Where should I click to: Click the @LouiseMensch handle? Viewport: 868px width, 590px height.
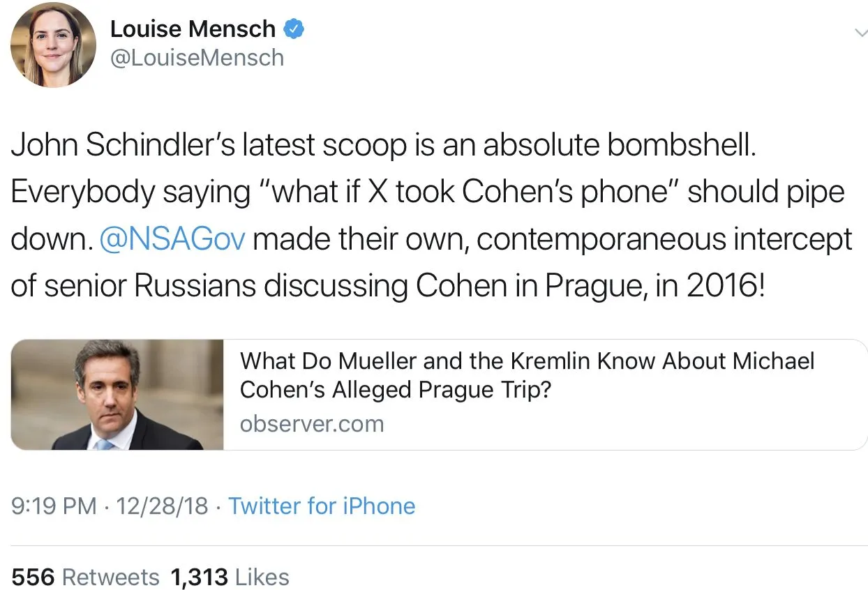pyautogui.click(x=197, y=57)
